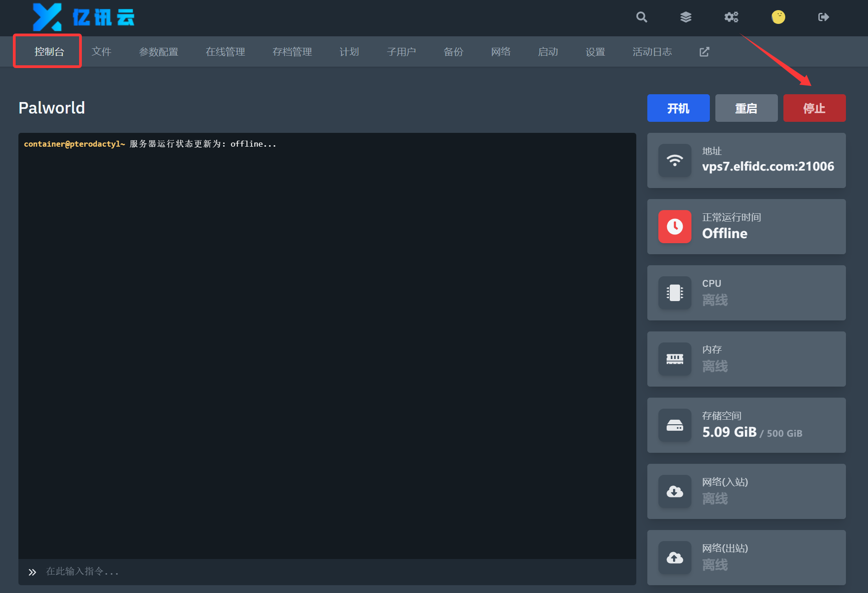
Task: Open the external link icon tab
Action: click(704, 51)
